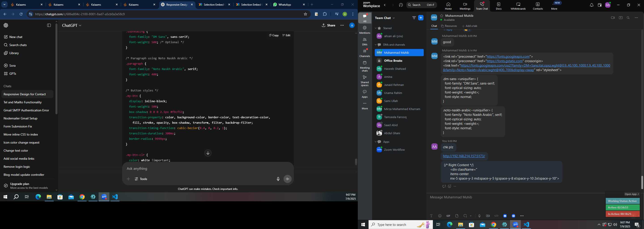Open Haseeb Shahzad conversation in Zoom
Viewport: 644px width, 229px height.
(x=399, y=69)
